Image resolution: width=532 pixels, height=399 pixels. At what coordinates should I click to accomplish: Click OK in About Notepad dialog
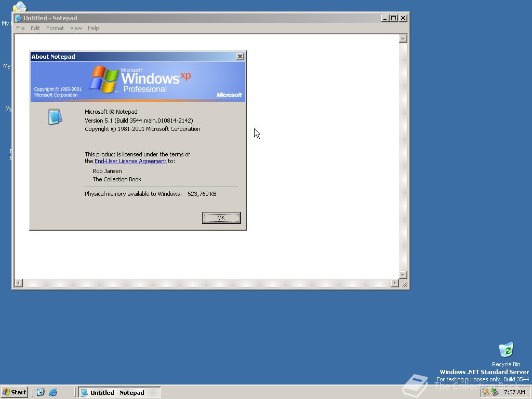tap(221, 218)
